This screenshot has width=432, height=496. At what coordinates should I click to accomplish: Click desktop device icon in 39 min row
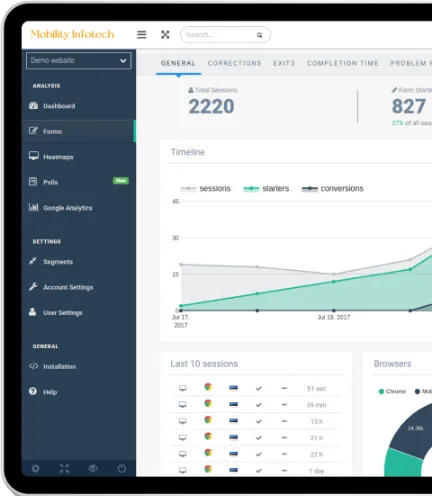coord(183,405)
